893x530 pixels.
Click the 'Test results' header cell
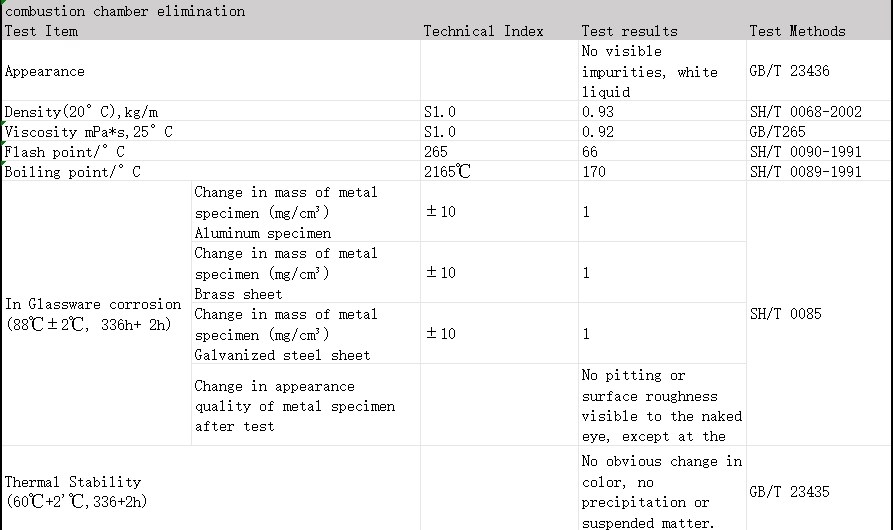pyautogui.click(x=629, y=31)
